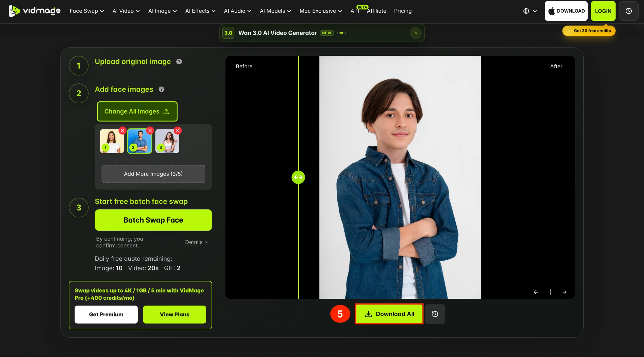644x357 pixels.
Task: Remove face image number 2
Action: pos(150,130)
